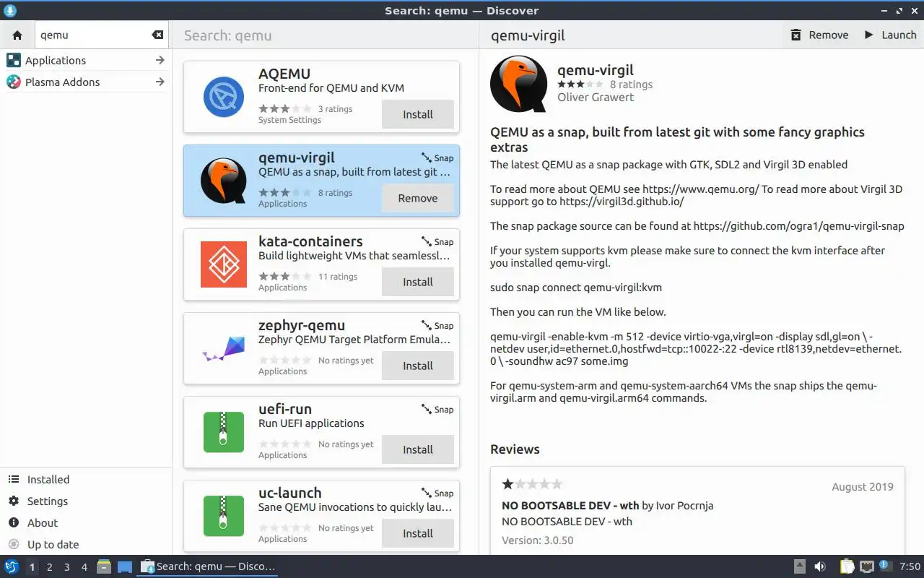Click the Snap source badge on uc-launch
The width and height of the screenshot is (924, 578).
(x=437, y=493)
